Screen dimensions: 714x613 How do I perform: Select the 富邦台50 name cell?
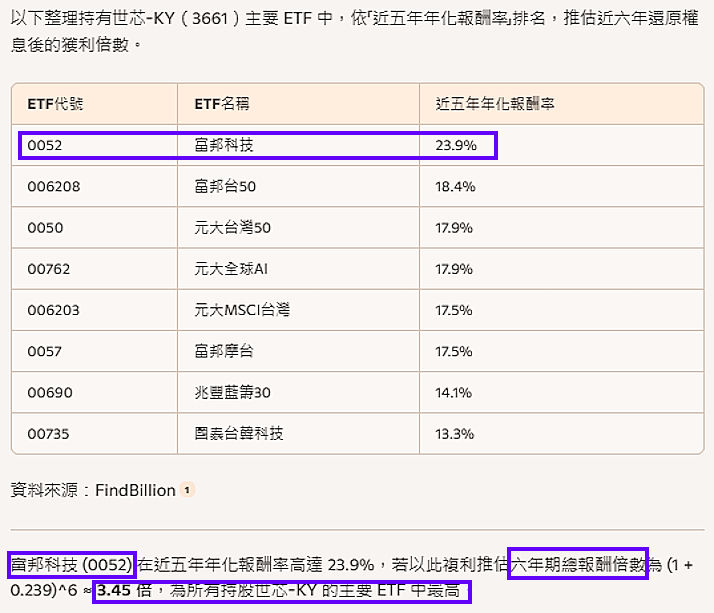[x=298, y=186]
